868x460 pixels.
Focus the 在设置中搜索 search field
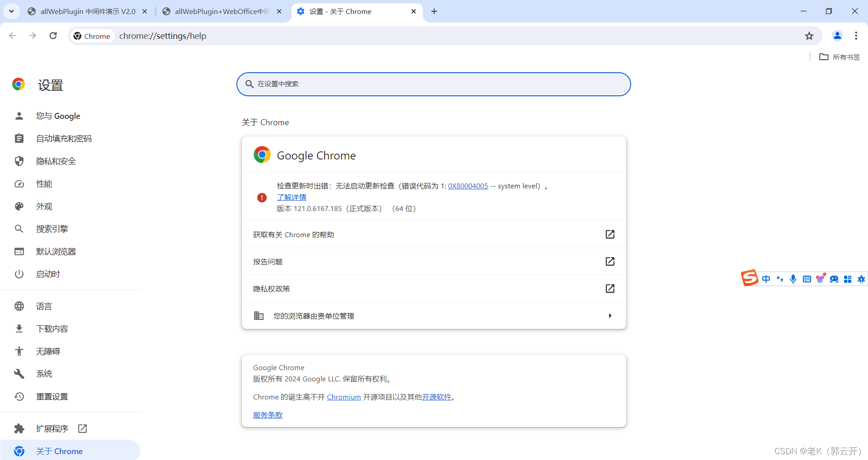434,84
